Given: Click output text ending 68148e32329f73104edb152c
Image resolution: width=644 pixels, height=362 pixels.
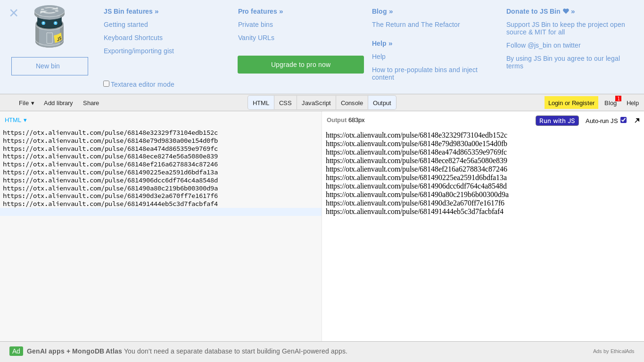Looking at the screenshot, I should (x=416, y=135).
